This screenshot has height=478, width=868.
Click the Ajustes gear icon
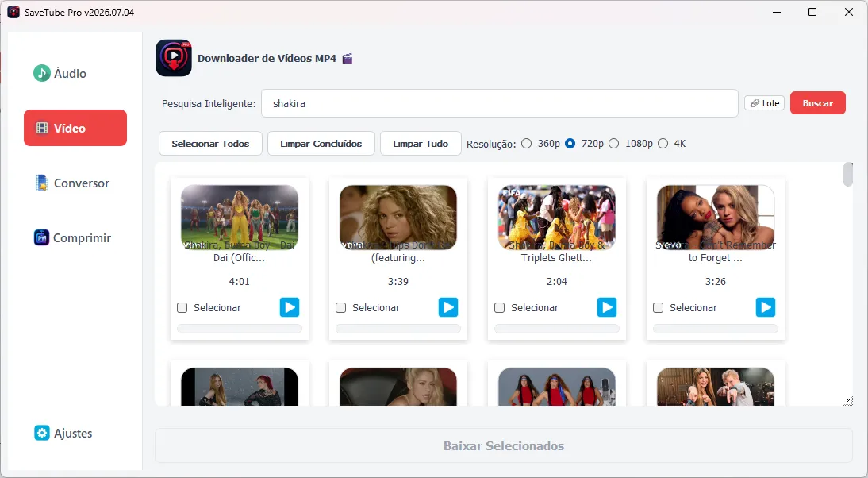click(42, 433)
